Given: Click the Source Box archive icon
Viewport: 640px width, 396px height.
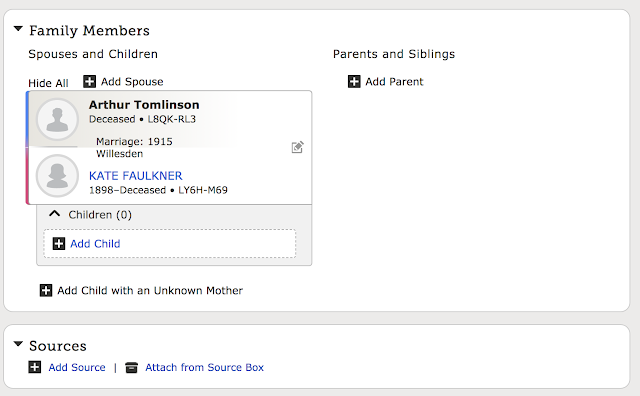Looking at the screenshot, I should click(131, 367).
